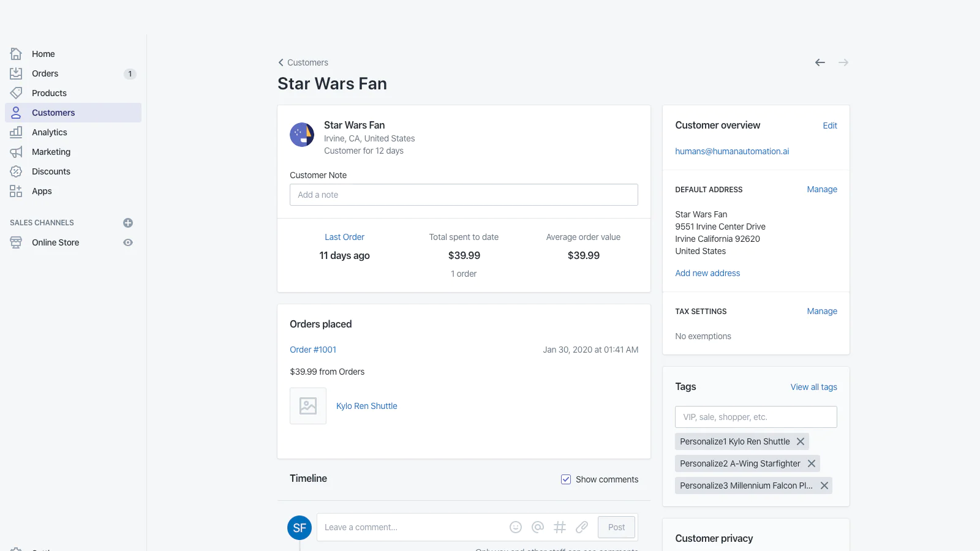Toggle the Show comments checkbox
This screenshot has width=980, height=551.
[566, 479]
